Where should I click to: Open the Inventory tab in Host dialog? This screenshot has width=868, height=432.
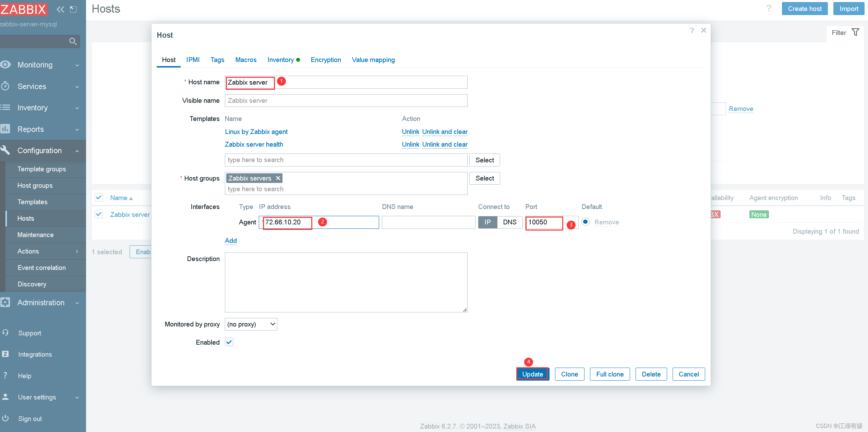[x=284, y=60]
